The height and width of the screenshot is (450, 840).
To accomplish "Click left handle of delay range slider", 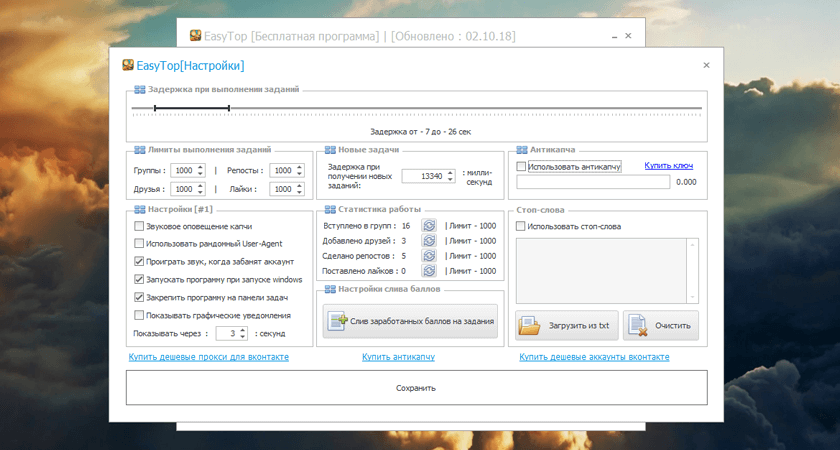I will 155,108.
